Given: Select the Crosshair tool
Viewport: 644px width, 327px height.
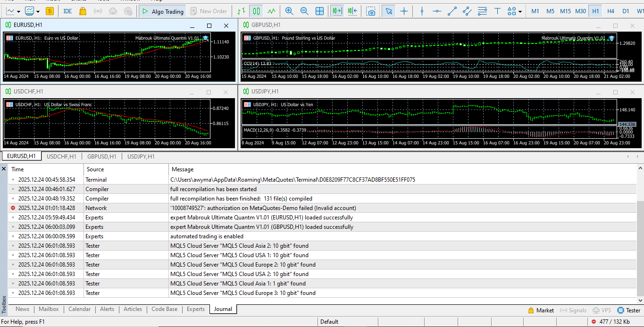Looking at the screenshot, I should click(404, 11).
